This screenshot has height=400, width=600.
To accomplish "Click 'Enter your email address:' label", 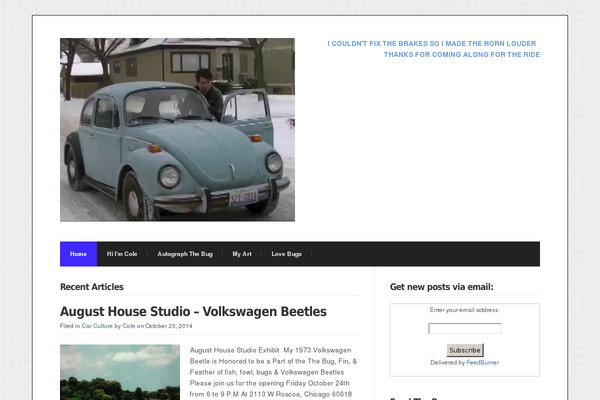I will [465, 310].
